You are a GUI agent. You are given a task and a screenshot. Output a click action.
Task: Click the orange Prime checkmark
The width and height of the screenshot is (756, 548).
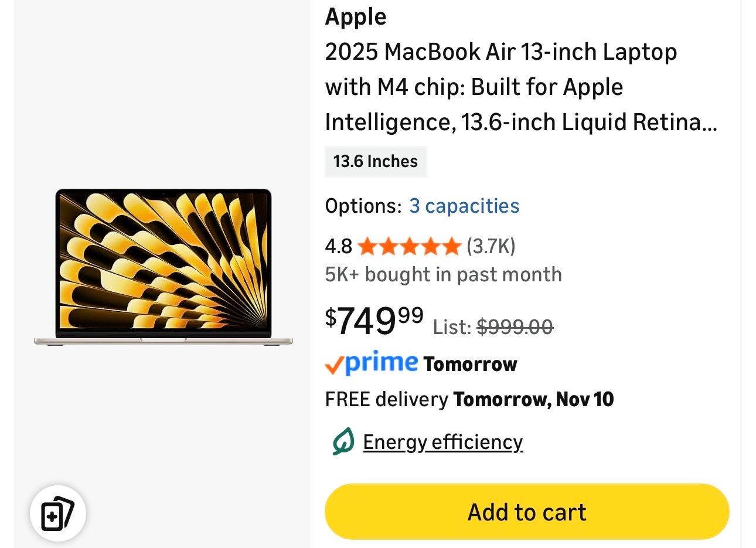[x=333, y=366]
